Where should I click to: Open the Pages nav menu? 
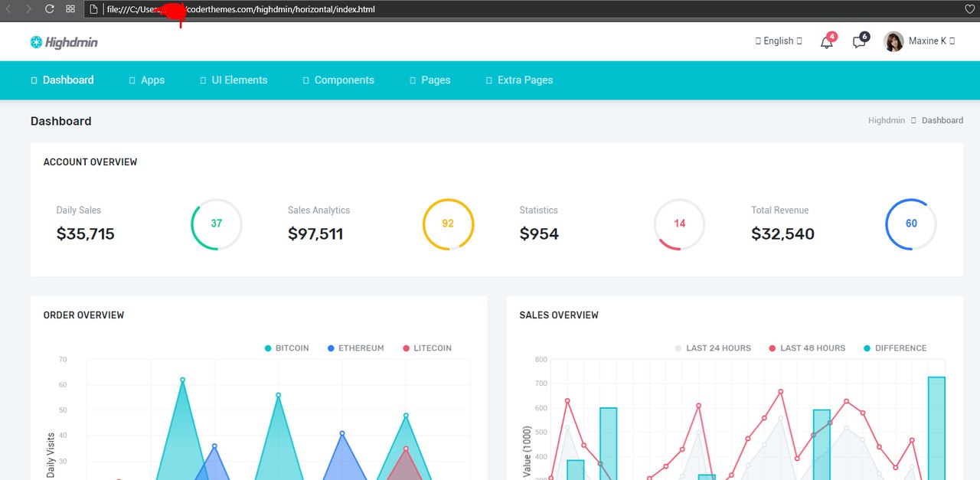(430, 80)
